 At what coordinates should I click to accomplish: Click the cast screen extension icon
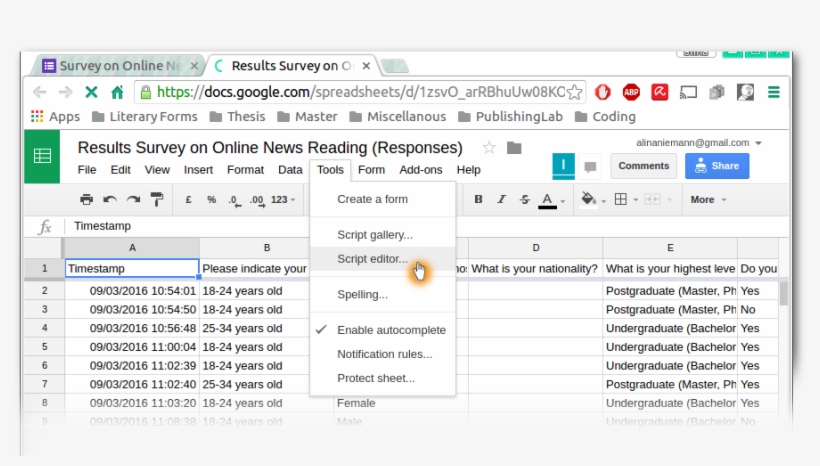point(688,93)
